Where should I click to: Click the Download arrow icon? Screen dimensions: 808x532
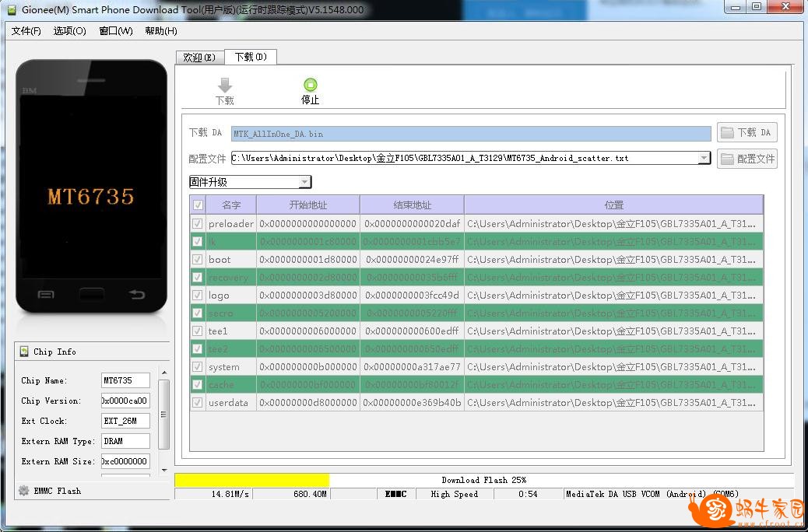[x=225, y=85]
